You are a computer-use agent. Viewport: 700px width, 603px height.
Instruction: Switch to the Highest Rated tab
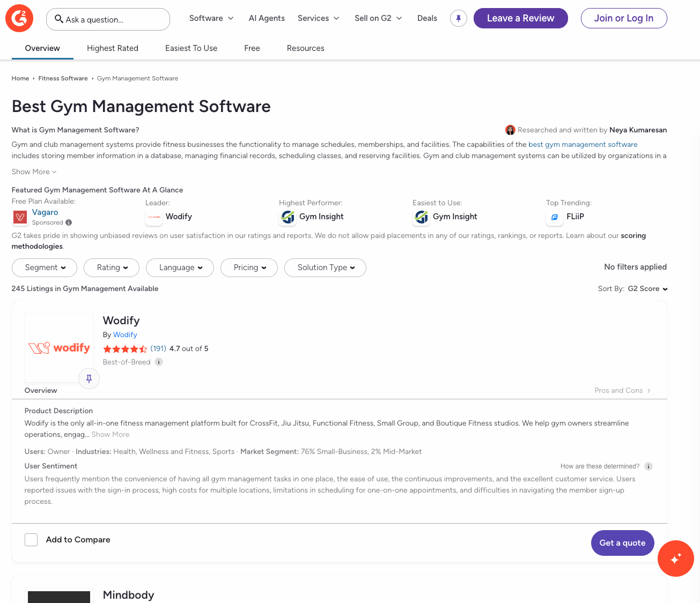click(x=113, y=48)
